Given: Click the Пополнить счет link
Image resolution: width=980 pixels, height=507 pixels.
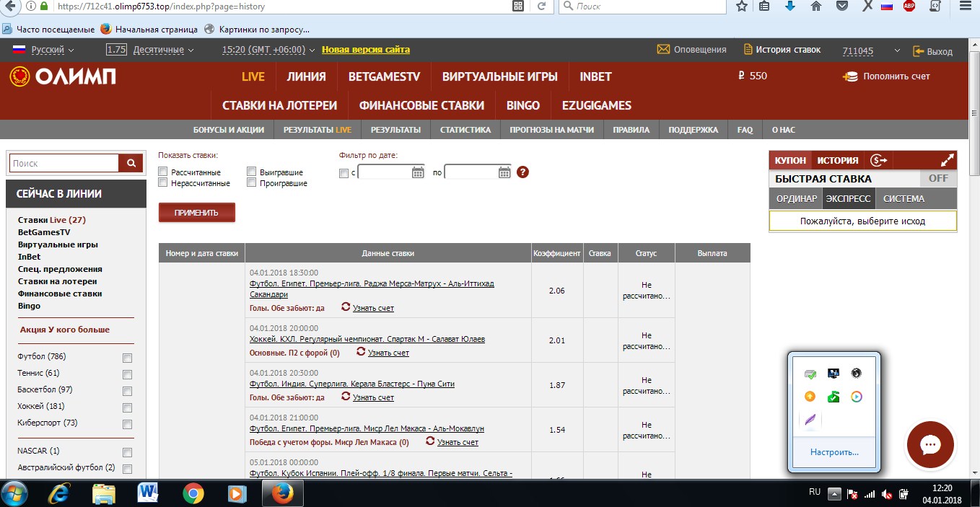Looking at the screenshot, I should click(887, 76).
